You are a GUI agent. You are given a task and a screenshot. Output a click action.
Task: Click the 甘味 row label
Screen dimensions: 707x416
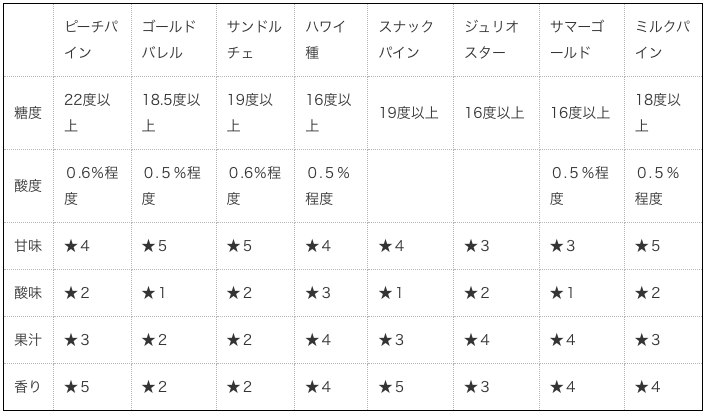[x=29, y=246]
